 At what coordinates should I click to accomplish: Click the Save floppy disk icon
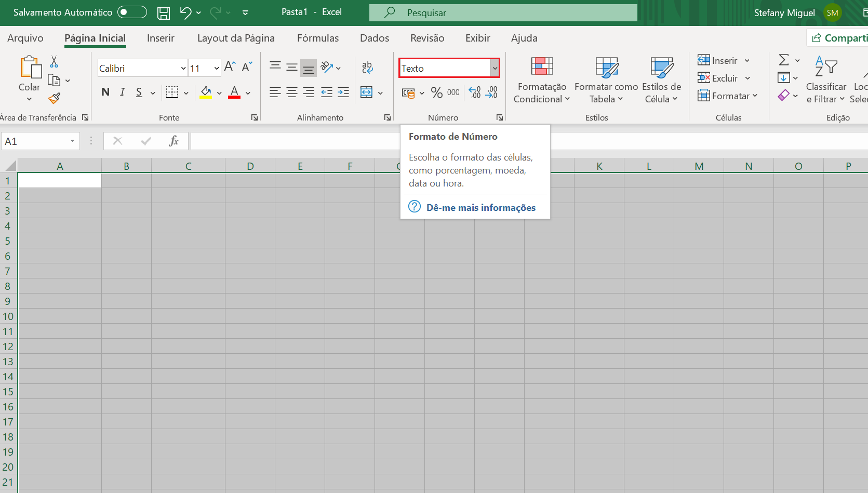click(x=164, y=13)
